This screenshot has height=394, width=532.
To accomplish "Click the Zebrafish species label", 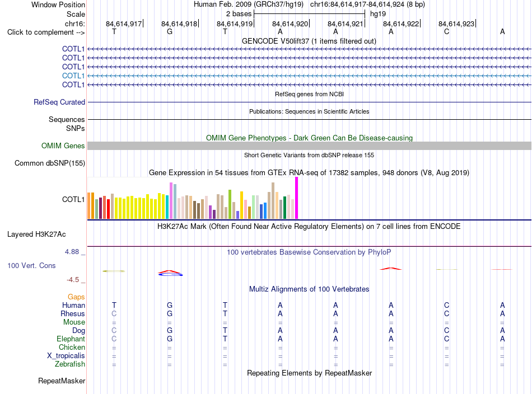I will point(70,364).
